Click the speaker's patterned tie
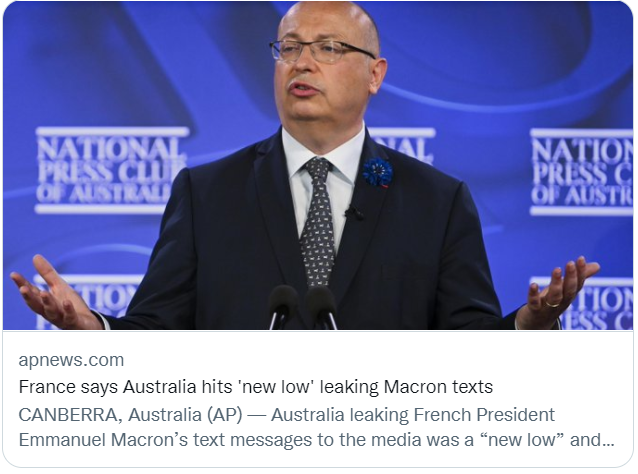Screen dimensions: 638x474 point(318,222)
